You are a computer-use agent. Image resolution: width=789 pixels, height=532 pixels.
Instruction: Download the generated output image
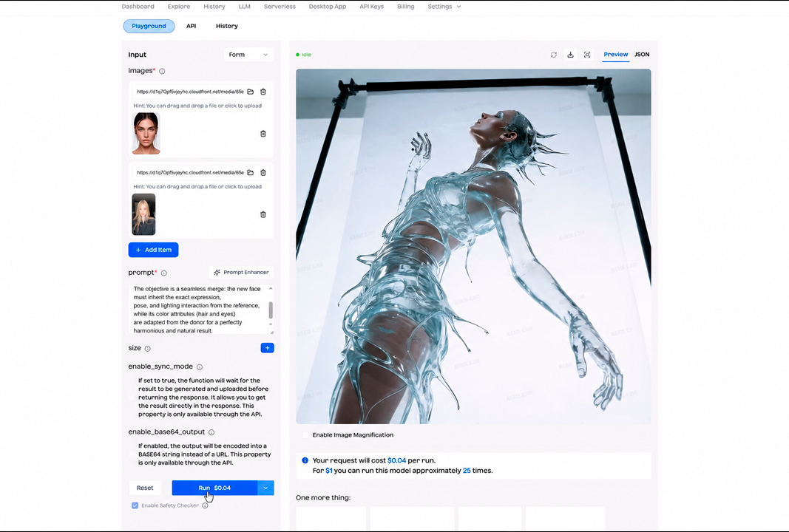tap(570, 55)
